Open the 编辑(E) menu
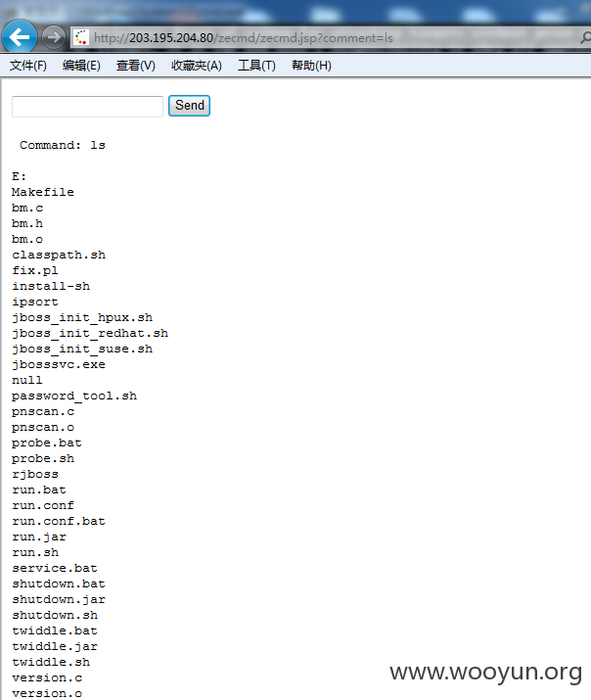This screenshot has width=591, height=700. [81, 66]
